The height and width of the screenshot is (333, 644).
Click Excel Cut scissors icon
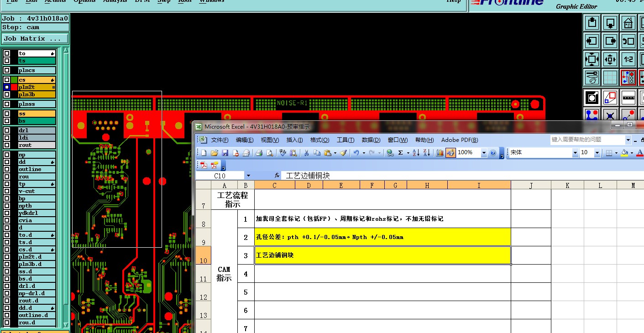pos(307,153)
